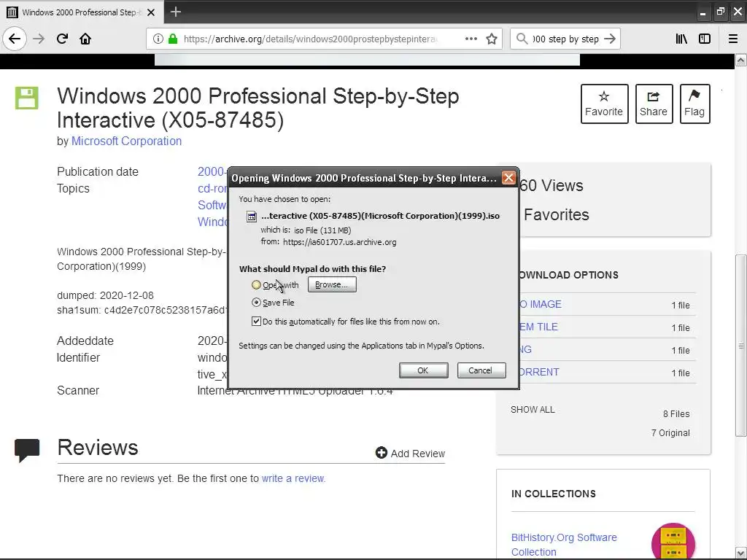Show site information via the info icon
The width and height of the screenshot is (747, 560).
click(158, 39)
